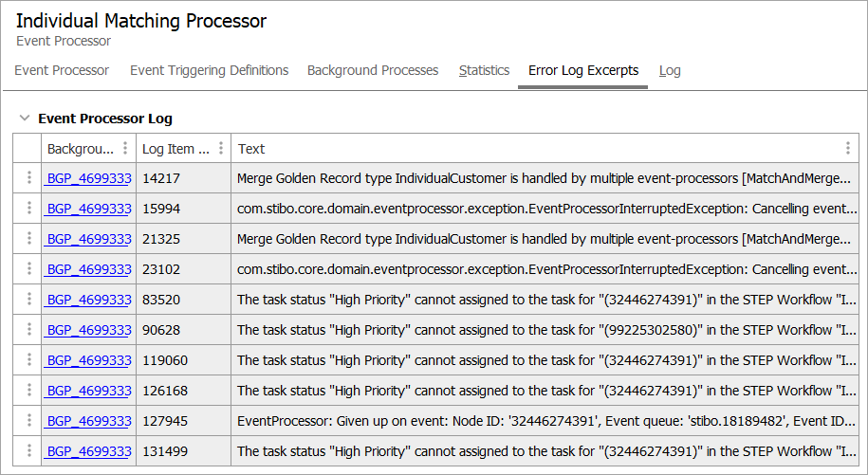This screenshot has width=868, height=475.
Task: Open Log Item column options menu
Action: coord(220,149)
